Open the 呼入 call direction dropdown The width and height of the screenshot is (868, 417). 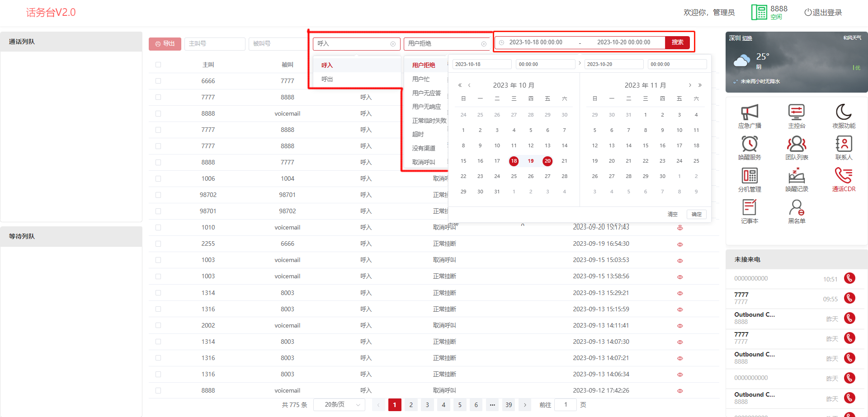356,44
